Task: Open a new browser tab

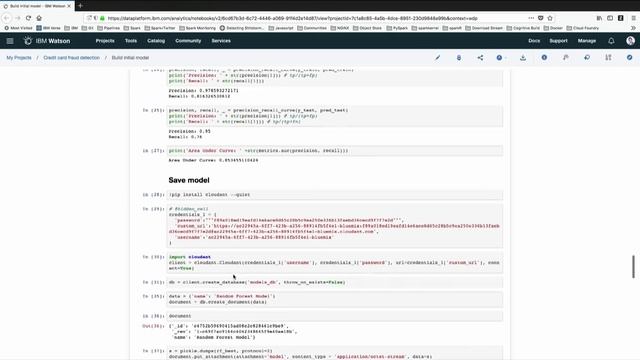Action: point(80,6)
